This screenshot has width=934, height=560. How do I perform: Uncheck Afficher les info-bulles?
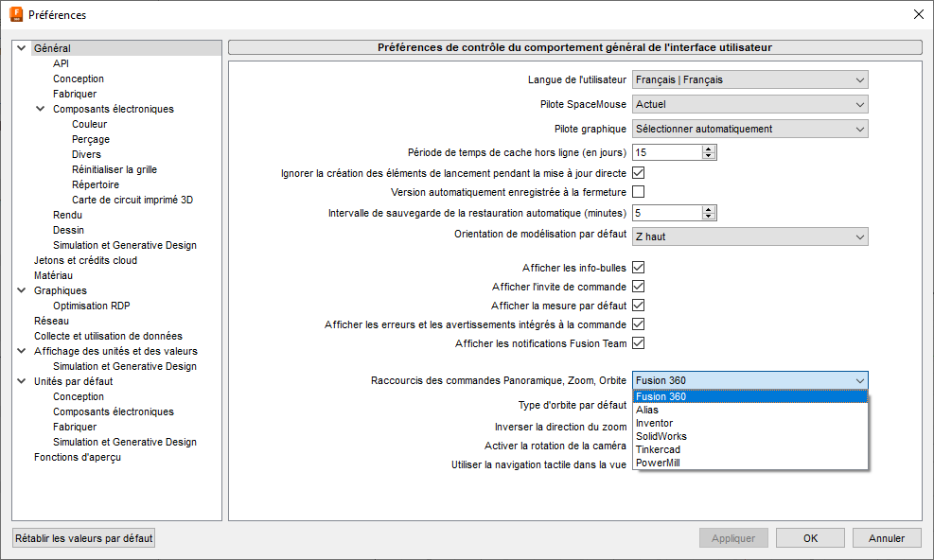point(638,268)
